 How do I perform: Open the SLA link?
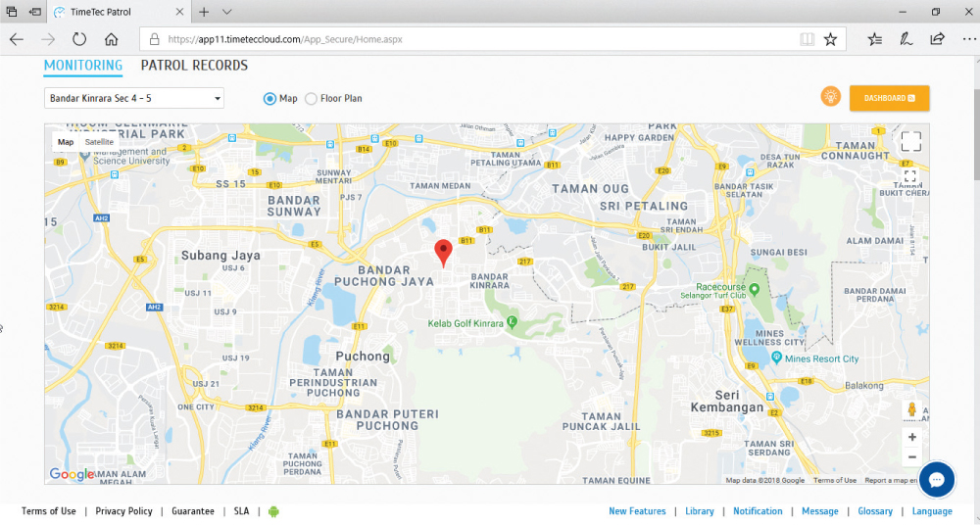point(241,511)
